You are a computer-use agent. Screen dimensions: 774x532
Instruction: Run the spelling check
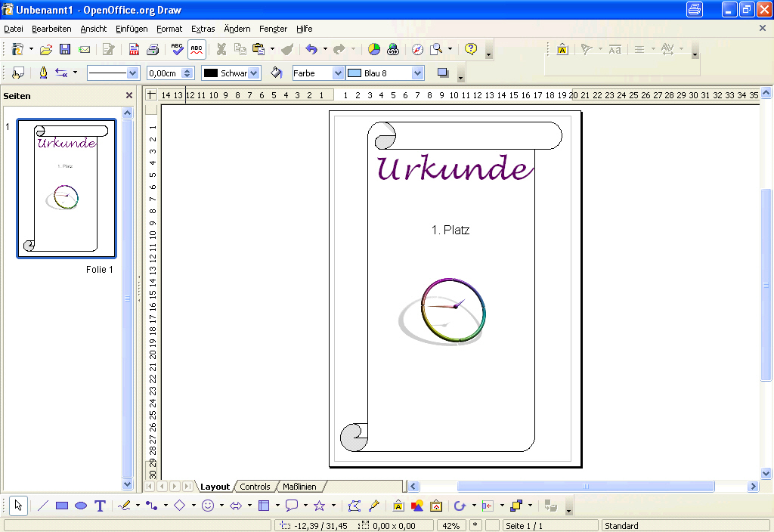[x=177, y=49]
